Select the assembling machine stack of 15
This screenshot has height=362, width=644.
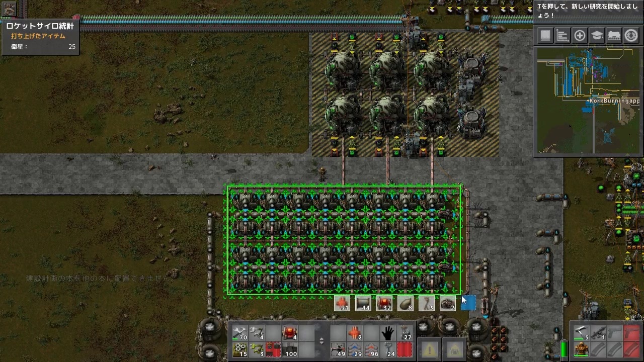pyautogui.click(x=239, y=349)
